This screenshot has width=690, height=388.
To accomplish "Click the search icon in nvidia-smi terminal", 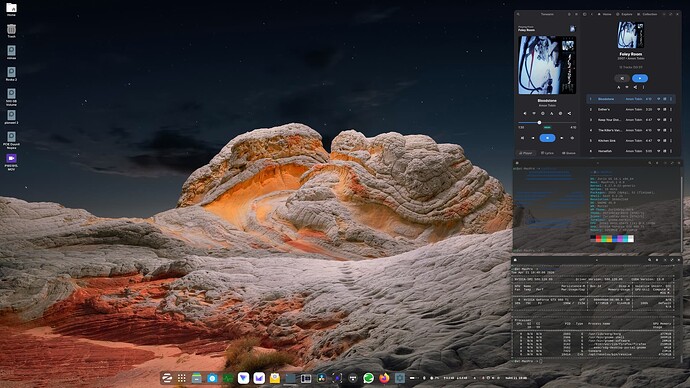I will pyautogui.click(x=650, y=260).
